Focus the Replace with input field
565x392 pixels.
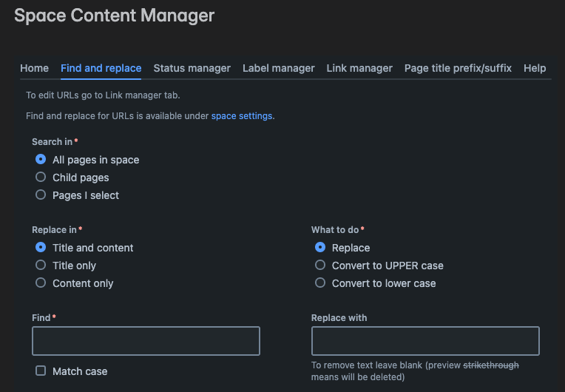tap(425, 341)
